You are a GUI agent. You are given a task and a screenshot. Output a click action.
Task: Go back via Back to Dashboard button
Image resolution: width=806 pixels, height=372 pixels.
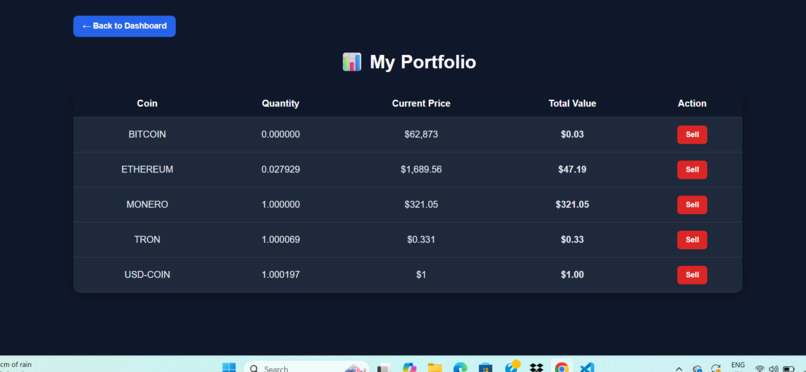pyautogui.click(x=124, y=26)
